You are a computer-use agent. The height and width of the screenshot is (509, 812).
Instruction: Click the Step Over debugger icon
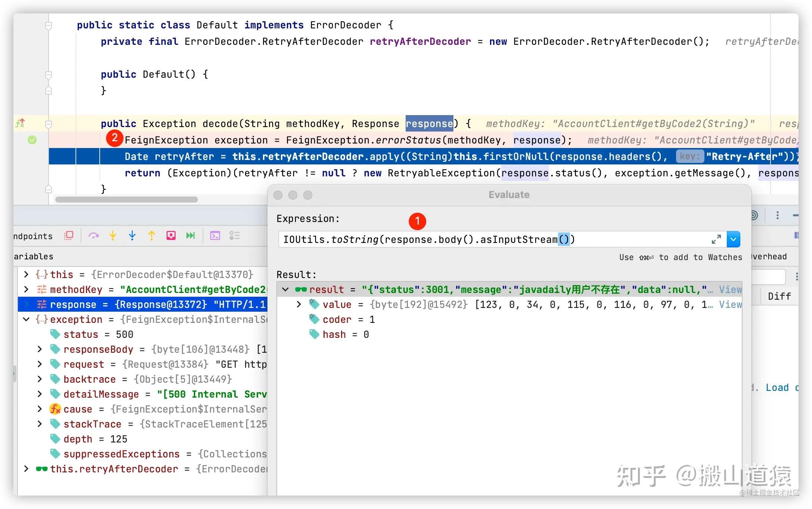(93, 235)
